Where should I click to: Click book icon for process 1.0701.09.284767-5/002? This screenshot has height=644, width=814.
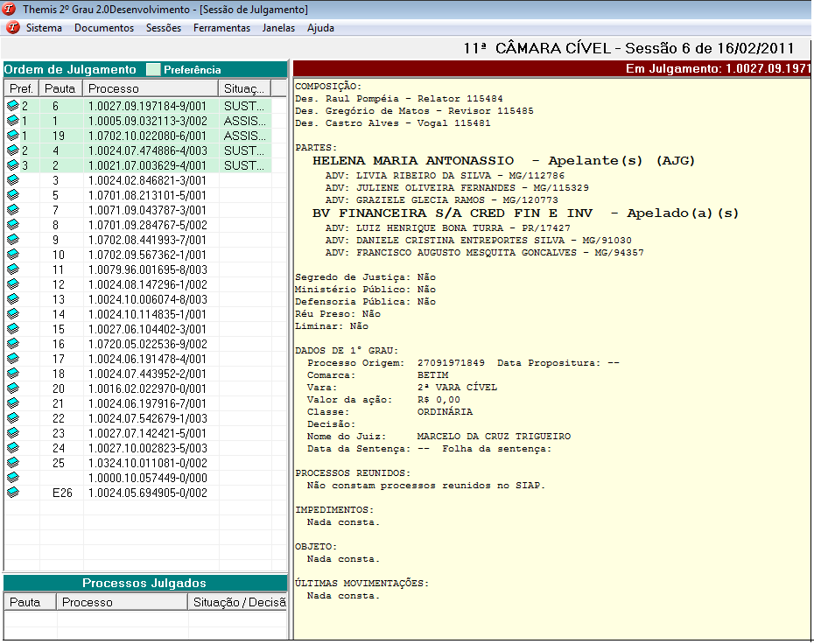(13, 225)
